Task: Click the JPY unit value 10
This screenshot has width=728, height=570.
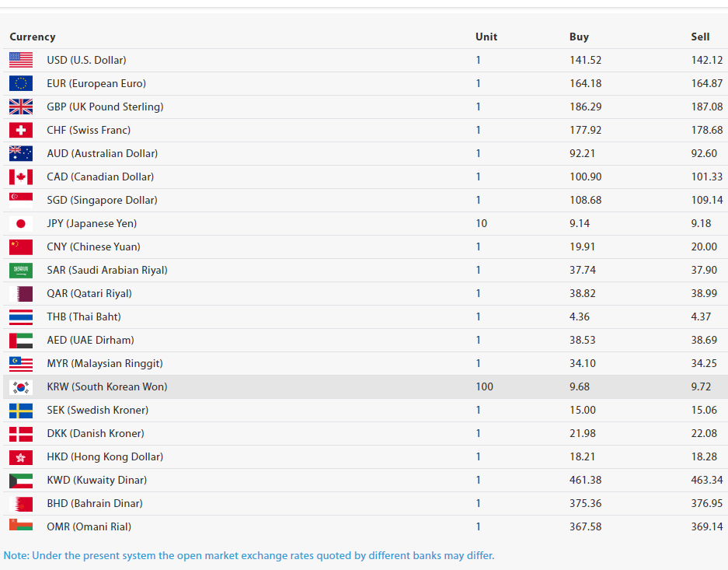Action: (x=481, y=223)
